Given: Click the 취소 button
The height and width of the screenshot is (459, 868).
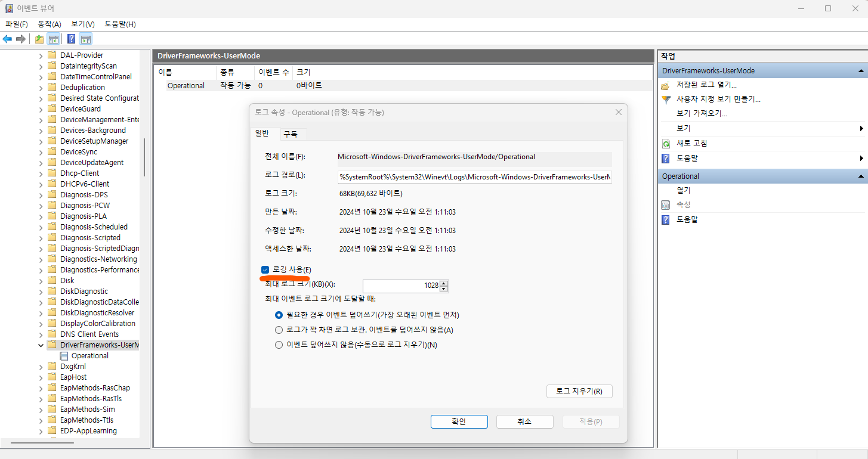Looking at the screenshot, I should (525, 421).
